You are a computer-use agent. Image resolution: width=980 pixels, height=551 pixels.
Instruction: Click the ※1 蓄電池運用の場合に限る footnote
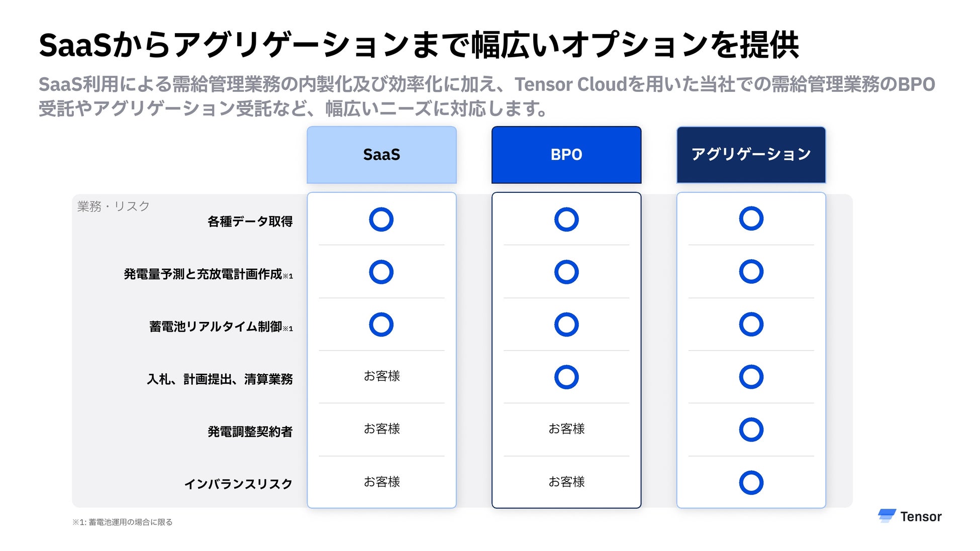122,522
